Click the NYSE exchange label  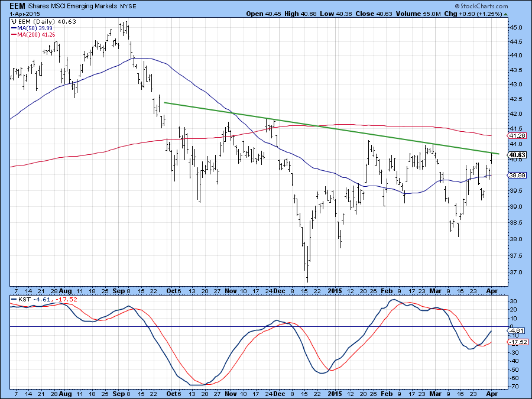(x=128, y=7)
